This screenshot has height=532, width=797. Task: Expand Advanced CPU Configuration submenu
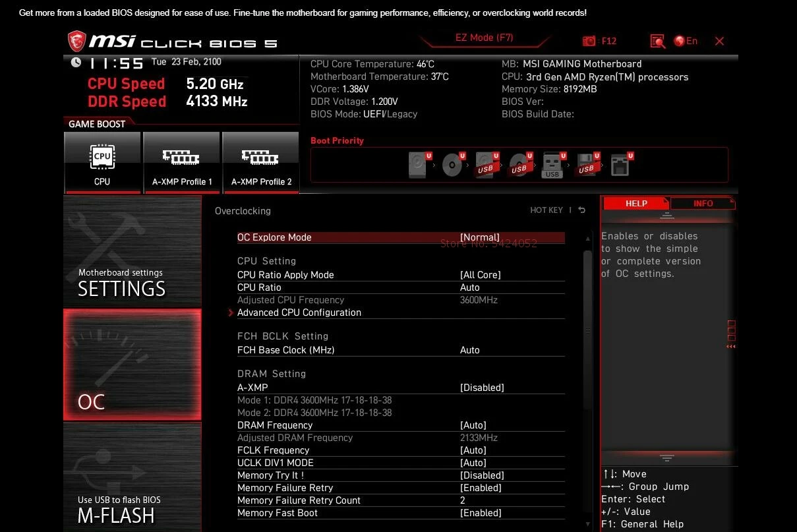(299, 312)
